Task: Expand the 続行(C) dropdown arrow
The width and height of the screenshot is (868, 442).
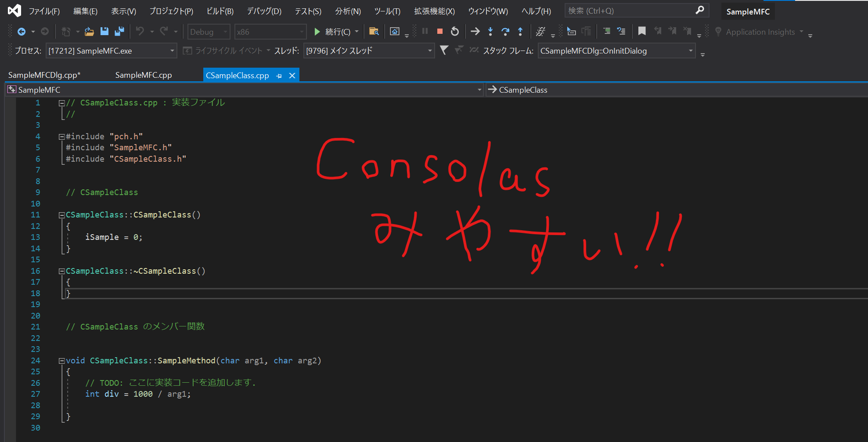Action: click(x=357, y=32)
